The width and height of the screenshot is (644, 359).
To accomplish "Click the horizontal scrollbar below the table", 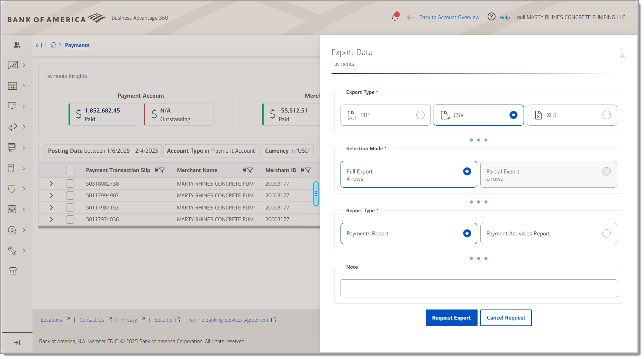I will (179, 227).
